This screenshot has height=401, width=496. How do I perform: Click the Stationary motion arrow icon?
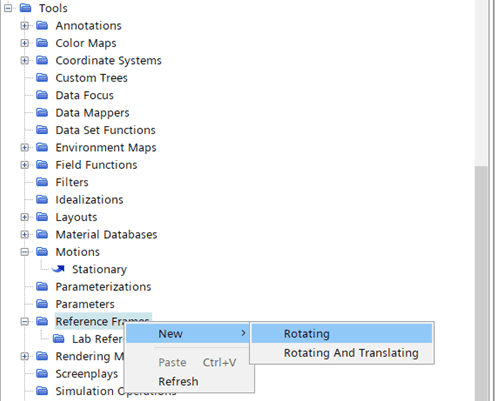coord(58,269)
